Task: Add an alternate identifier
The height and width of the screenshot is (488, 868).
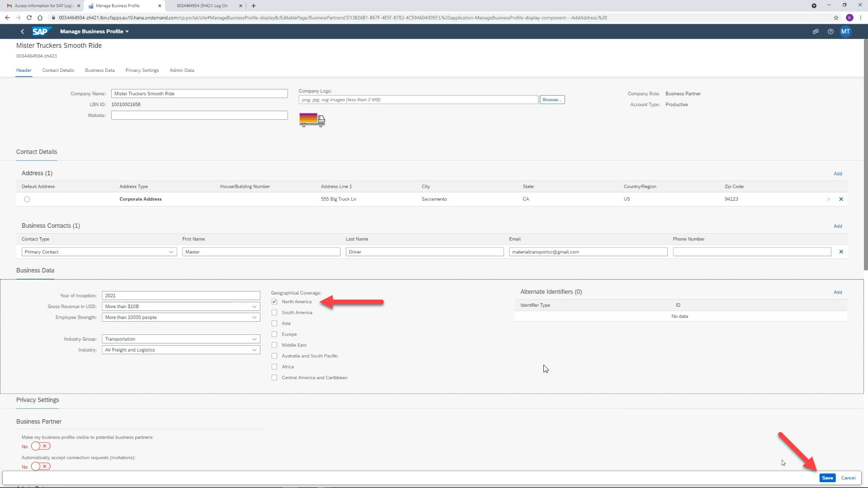Action: coord(838,292)
